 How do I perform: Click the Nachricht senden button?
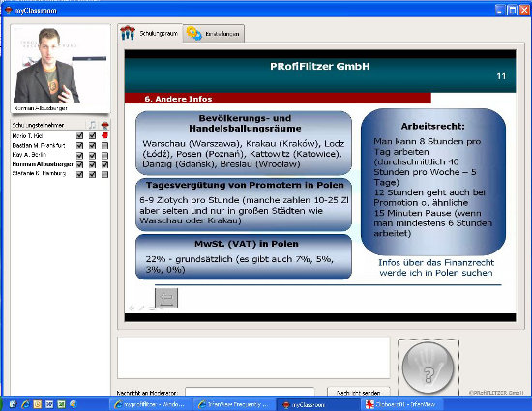[x=358, y=393]
